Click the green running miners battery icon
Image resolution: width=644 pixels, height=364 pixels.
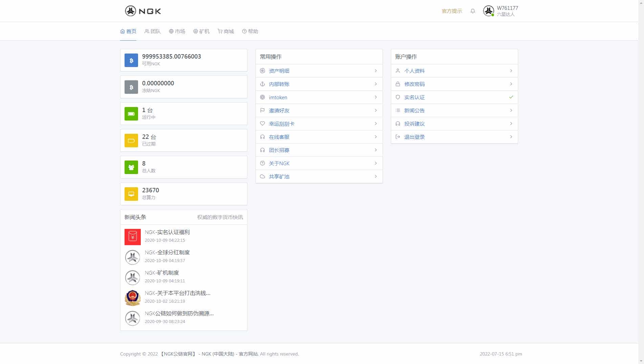(131, 114)
